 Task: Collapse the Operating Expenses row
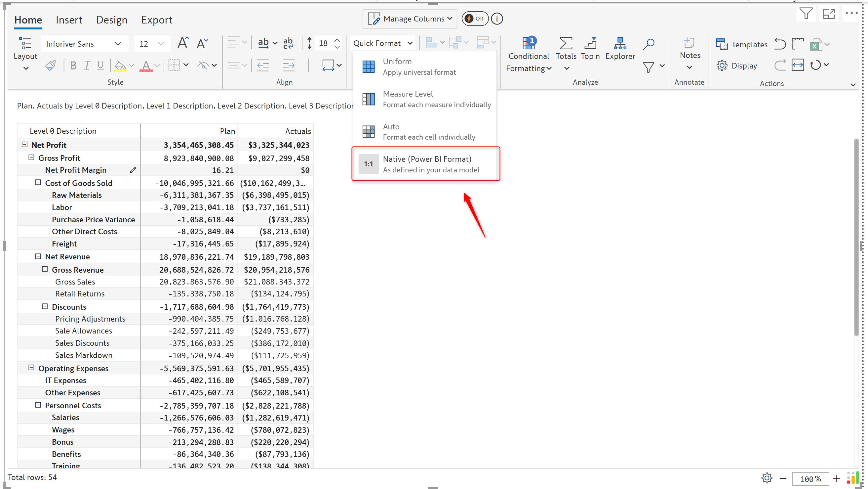[x=31, y=368]
